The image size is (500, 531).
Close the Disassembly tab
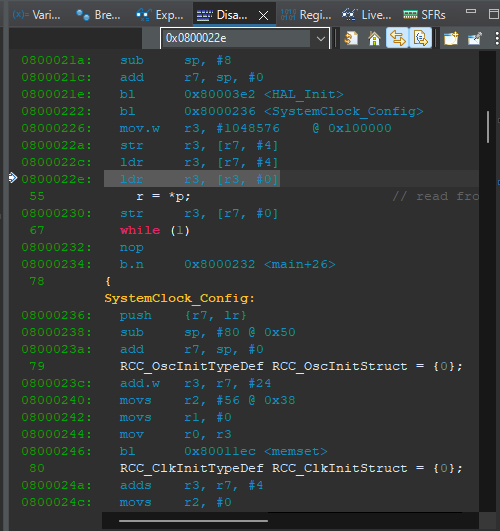(x=263, y=15)
